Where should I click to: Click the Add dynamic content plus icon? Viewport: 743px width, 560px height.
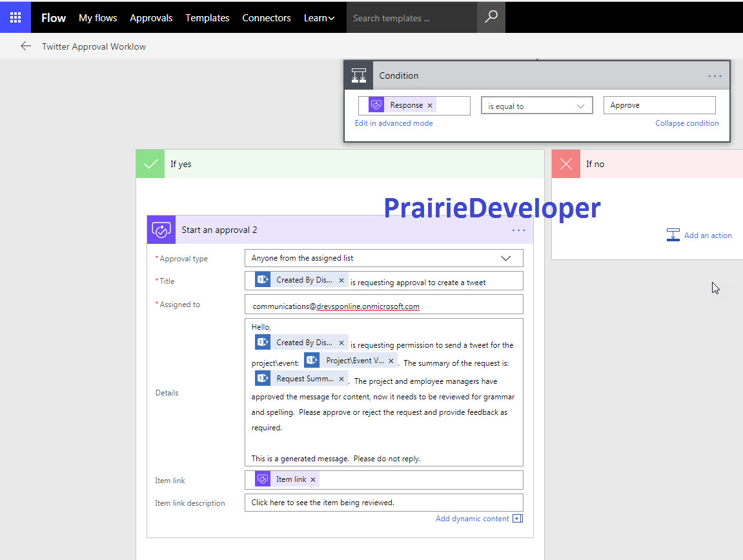(x=518, y=518)
